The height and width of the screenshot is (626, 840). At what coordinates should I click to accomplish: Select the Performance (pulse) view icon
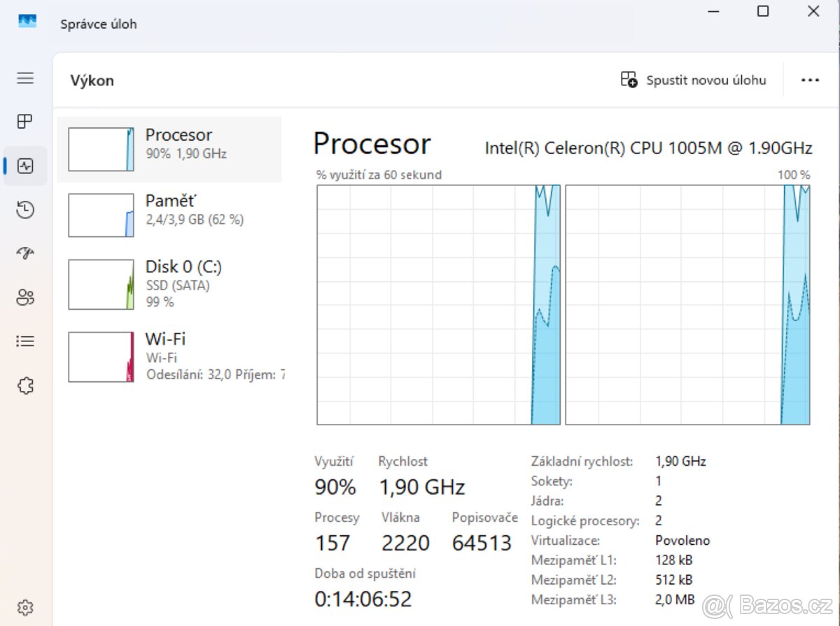25,166
